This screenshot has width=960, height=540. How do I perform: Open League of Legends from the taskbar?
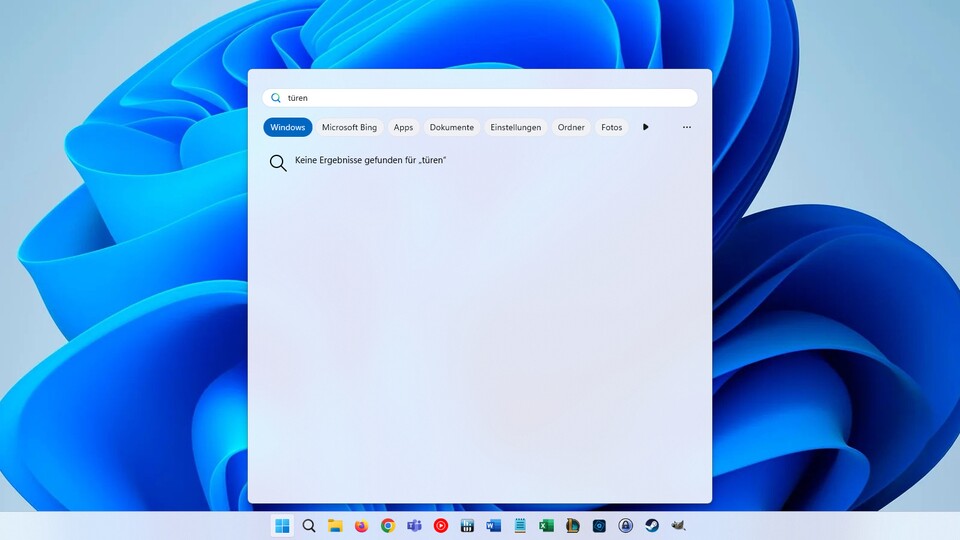pyautogui.click(x=573, y=526)
